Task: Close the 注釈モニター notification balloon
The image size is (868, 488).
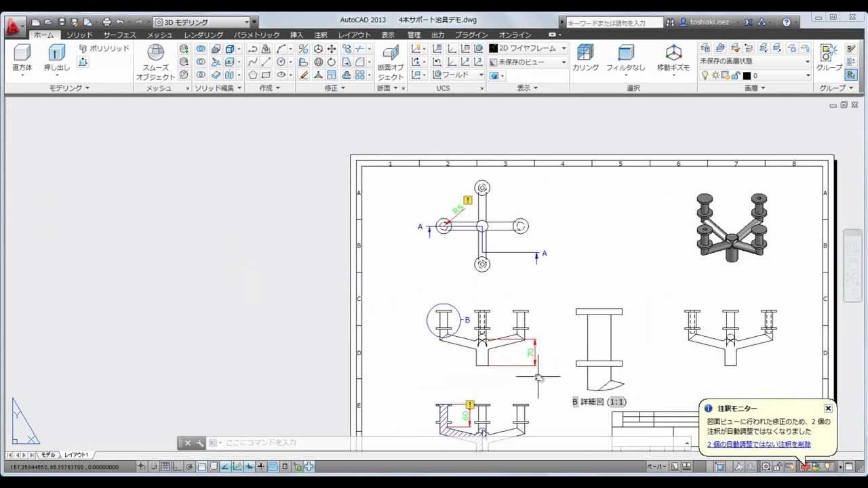Action: [x=828, y=408]
